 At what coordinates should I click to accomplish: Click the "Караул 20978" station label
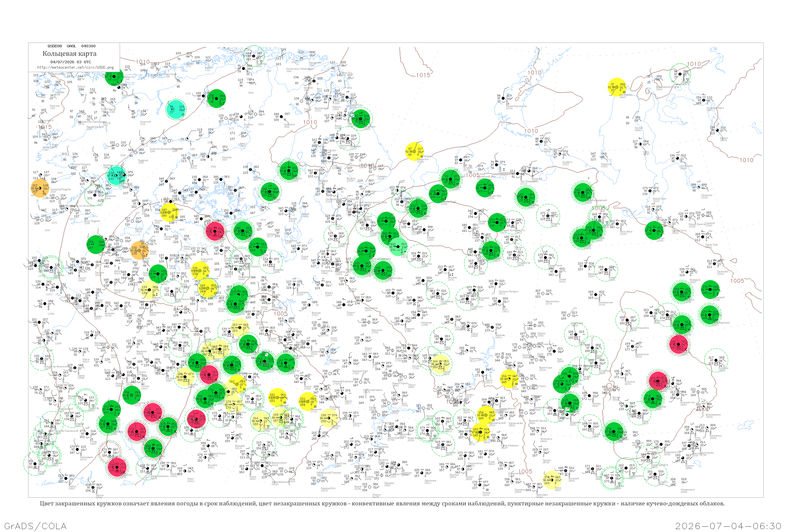[724, 139]
